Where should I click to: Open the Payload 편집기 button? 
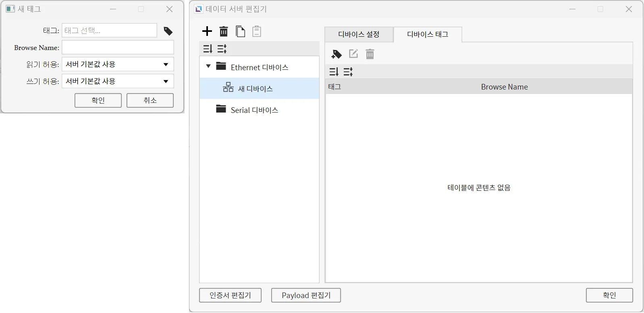(x=306, y=295)
